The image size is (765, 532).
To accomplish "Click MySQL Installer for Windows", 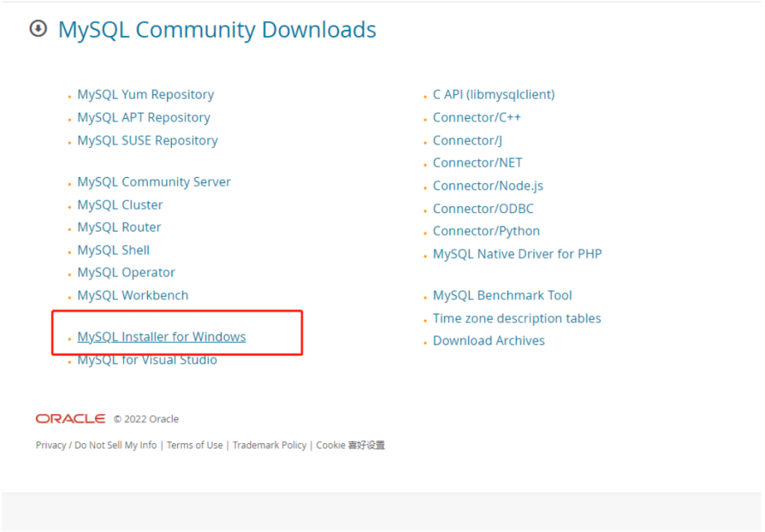I will 161,337.
